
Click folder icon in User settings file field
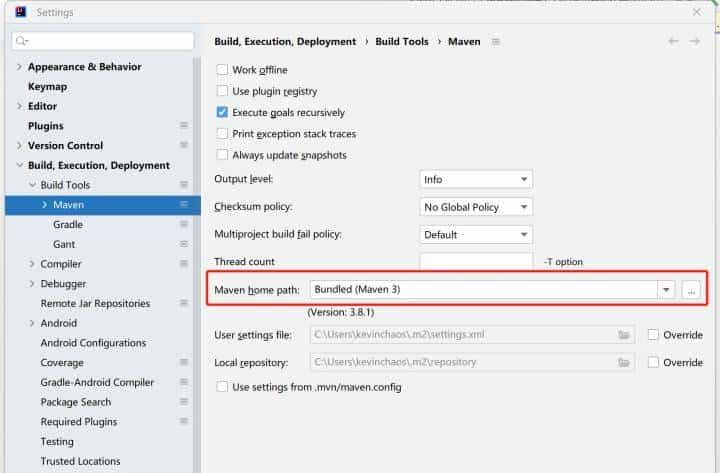pyautogui.click(x=624, y=335)
